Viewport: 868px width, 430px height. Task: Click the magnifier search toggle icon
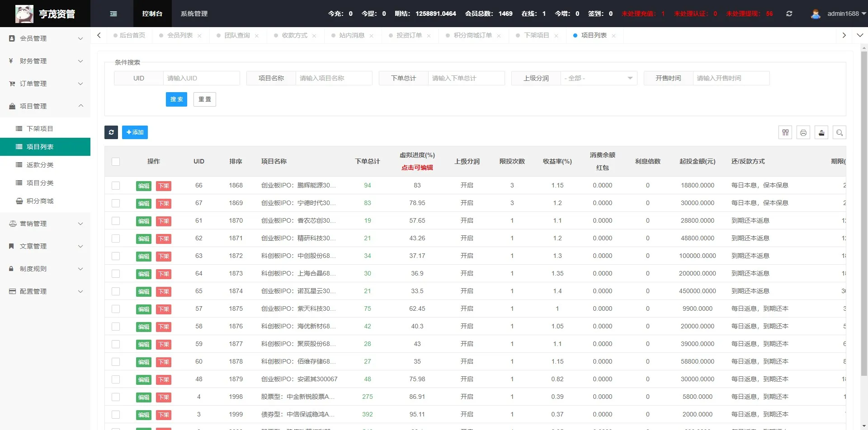pos(840,133)
